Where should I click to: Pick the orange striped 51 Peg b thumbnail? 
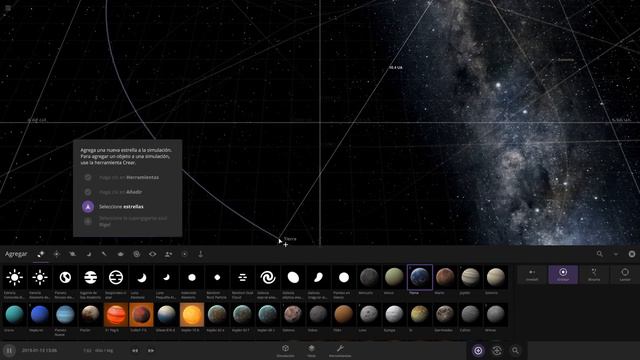coord(116,315)
